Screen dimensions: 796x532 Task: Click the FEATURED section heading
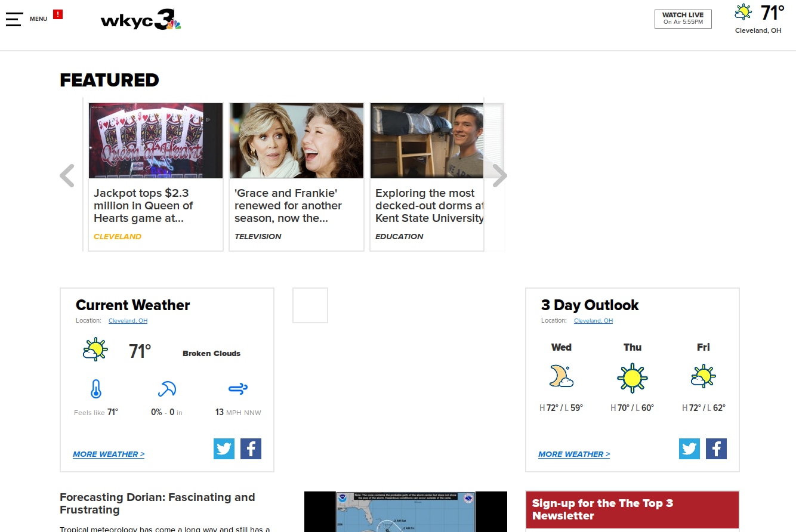pyautogui.click(x=109, y=80)
